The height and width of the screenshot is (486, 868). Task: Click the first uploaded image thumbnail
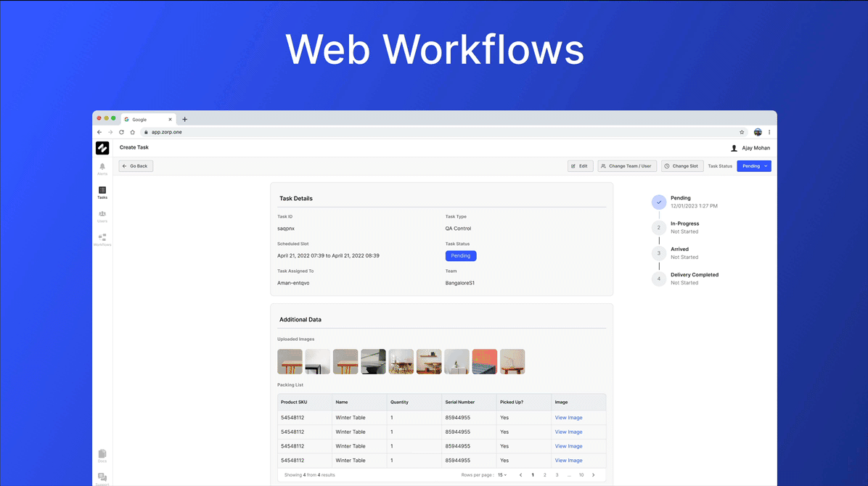pyautogui.click(x=290, y=361)
